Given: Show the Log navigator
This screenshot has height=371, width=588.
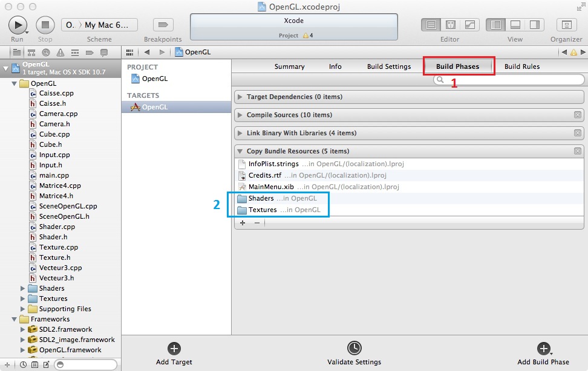Looking at the screenshot, I should coord(104,53).
